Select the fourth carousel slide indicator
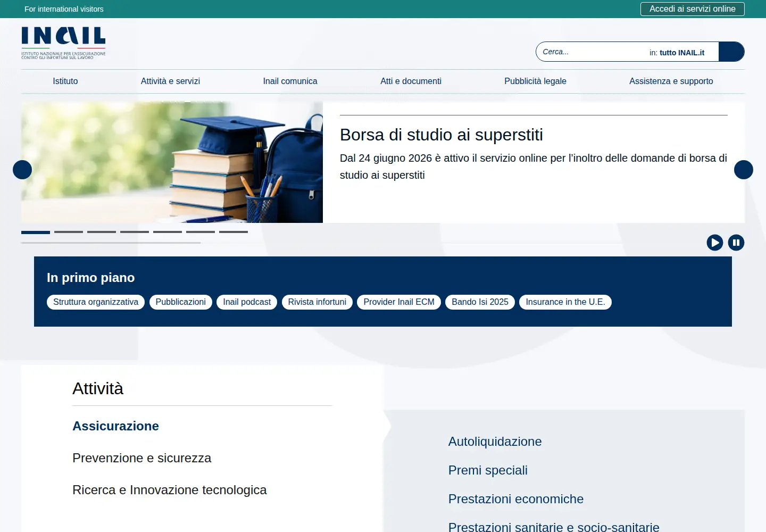The width and height of the screenshot is (766, 532). tap(135, 232)
